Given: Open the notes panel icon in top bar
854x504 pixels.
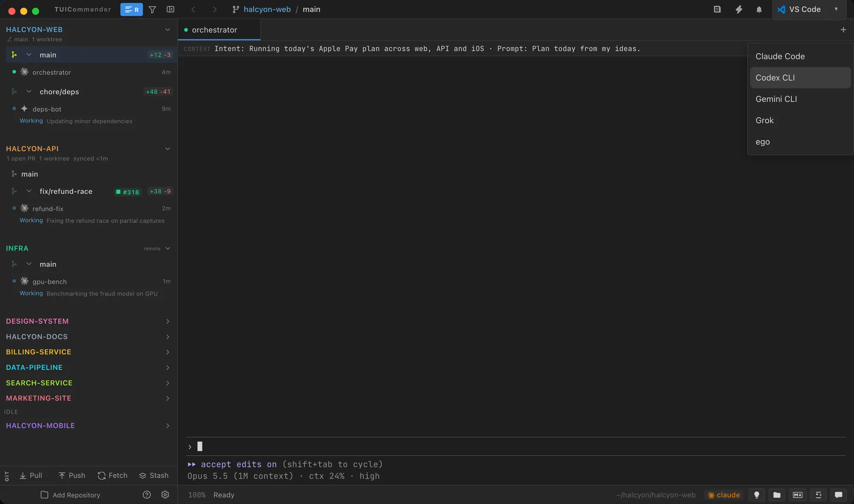Looking at the screenshot, I should (717, 9).
